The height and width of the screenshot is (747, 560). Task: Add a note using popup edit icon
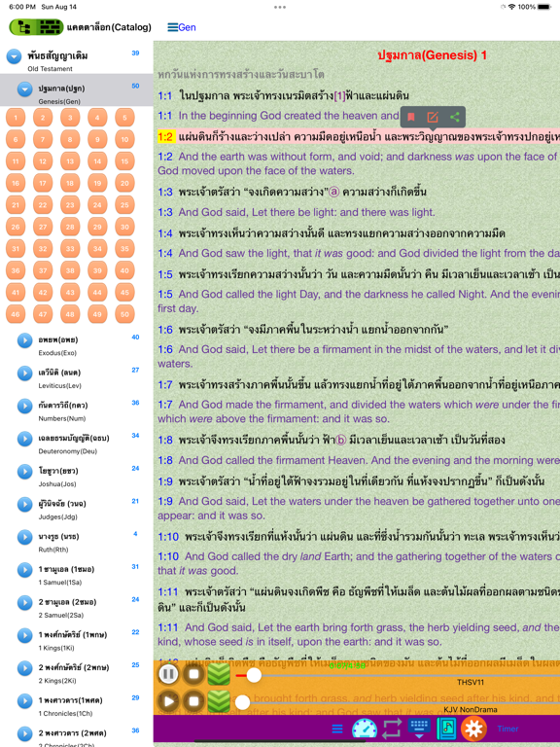pyautogui.click(x=433, y=117)
